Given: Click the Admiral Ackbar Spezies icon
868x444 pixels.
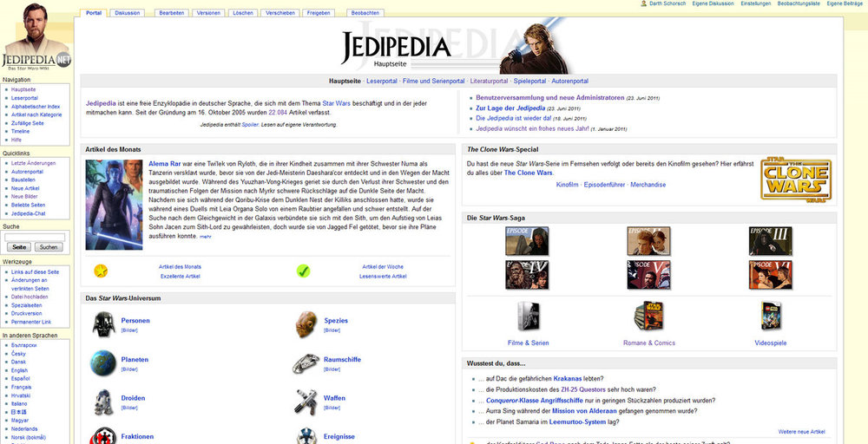Looking at the screenshot, I should click(306, 324).
